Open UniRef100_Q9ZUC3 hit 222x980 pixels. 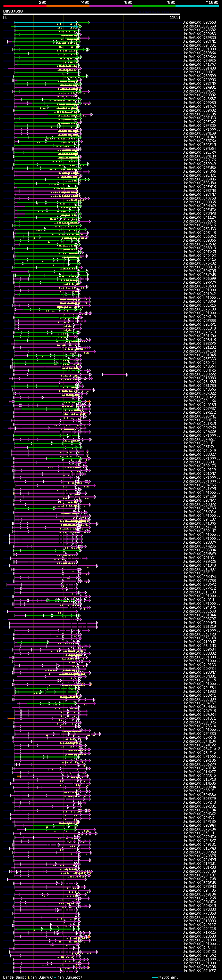(199, 118)
